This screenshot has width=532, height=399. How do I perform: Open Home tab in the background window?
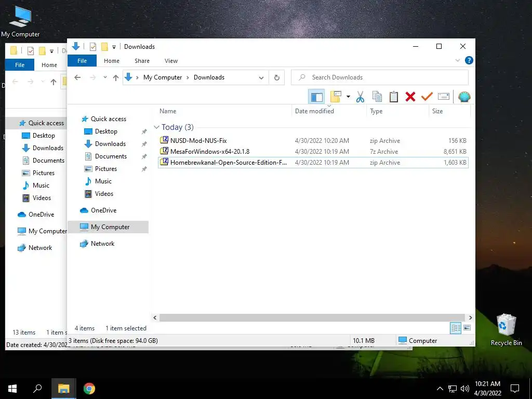click(x=49, y=65)
